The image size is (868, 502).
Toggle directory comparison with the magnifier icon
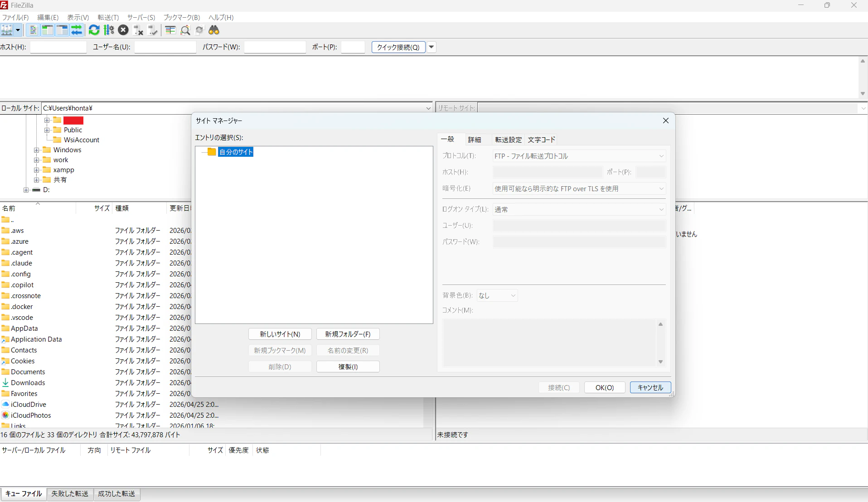click(x=185, y=30)
